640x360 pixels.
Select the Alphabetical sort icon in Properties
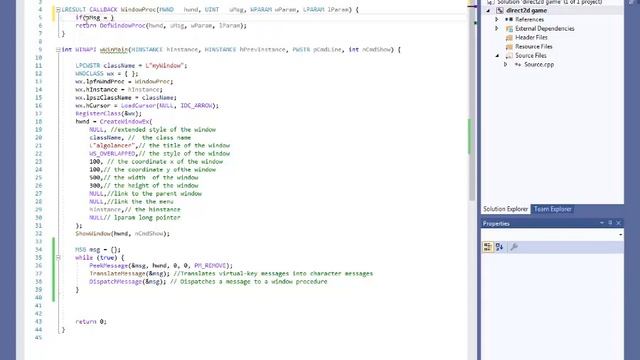pos(500,247)
